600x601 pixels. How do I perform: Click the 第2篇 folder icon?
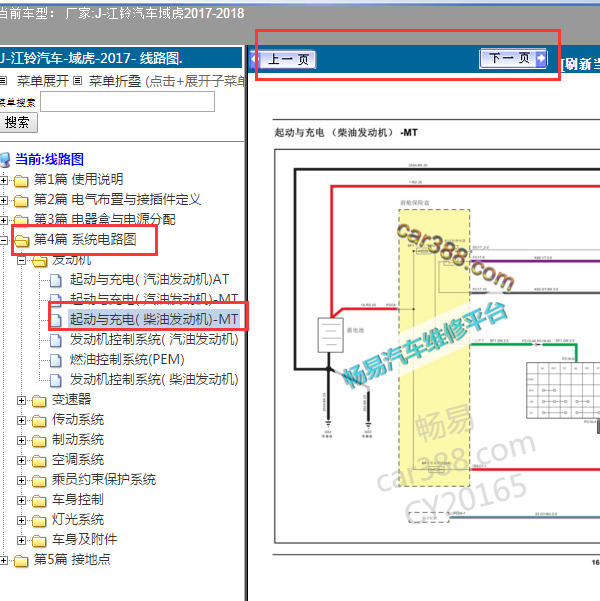point(21,200)
